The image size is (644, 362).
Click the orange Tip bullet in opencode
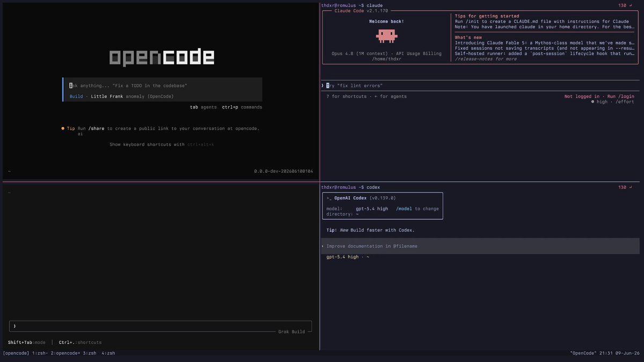(x=63, y=129)
